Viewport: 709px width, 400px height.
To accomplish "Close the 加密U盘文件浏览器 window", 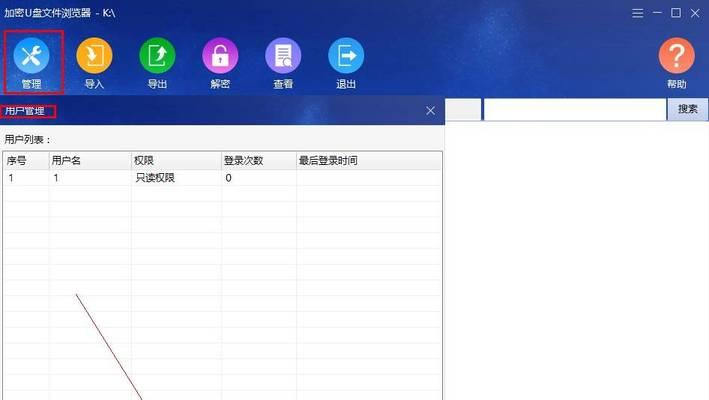I will pos(695,13).
